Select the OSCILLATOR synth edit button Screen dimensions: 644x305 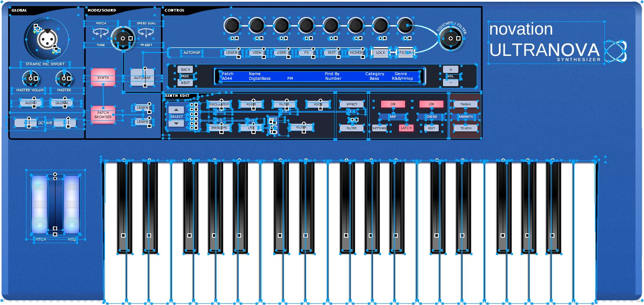pyautogui.click(x=219, y=104)
